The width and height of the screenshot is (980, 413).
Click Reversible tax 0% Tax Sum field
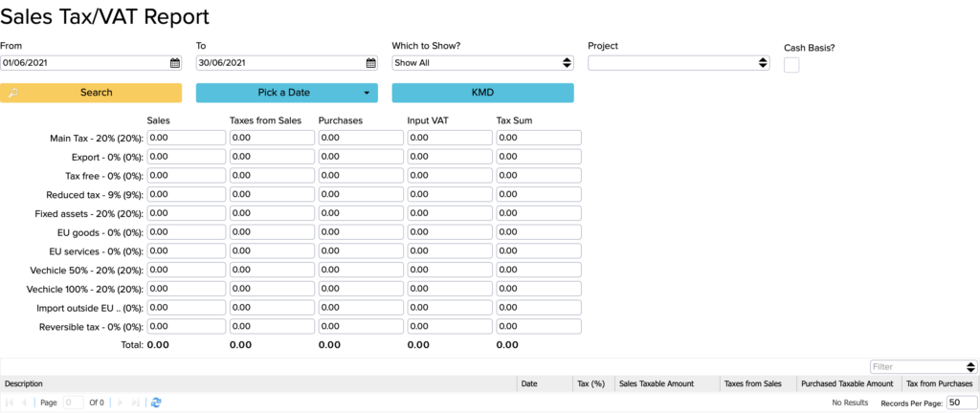coord(539,326)
